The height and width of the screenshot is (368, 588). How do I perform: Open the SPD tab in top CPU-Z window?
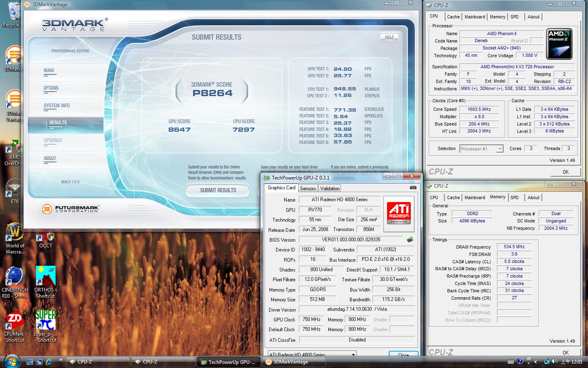tap(514, 17)
